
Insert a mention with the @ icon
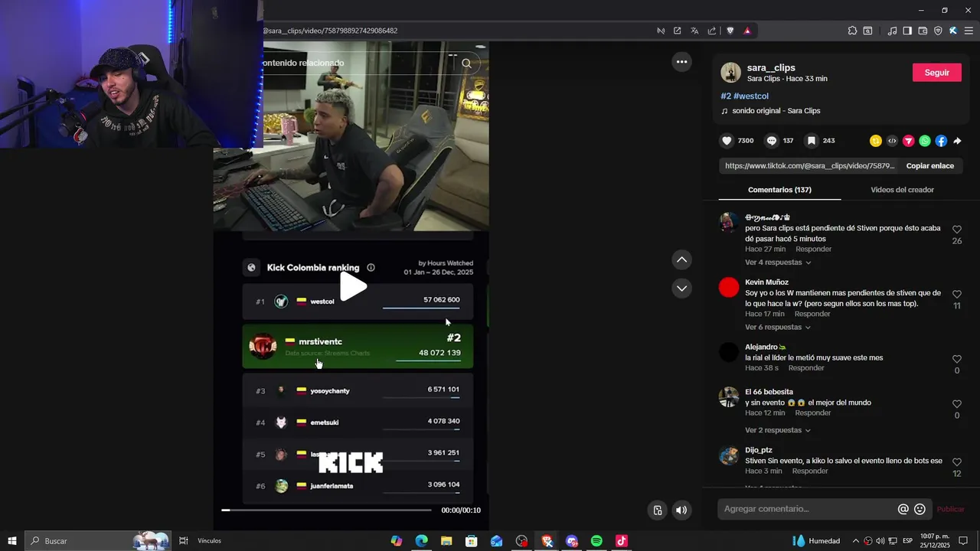[903, 509]
